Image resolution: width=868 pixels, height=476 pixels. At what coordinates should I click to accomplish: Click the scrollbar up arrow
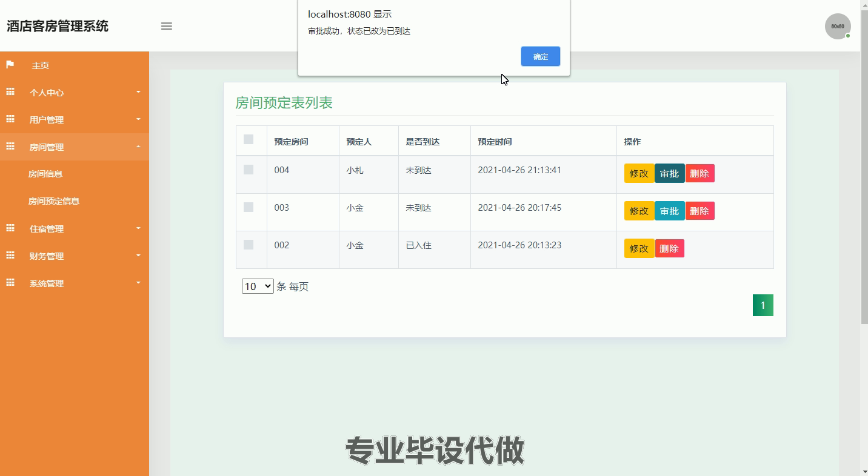click(x=864, y=5)
